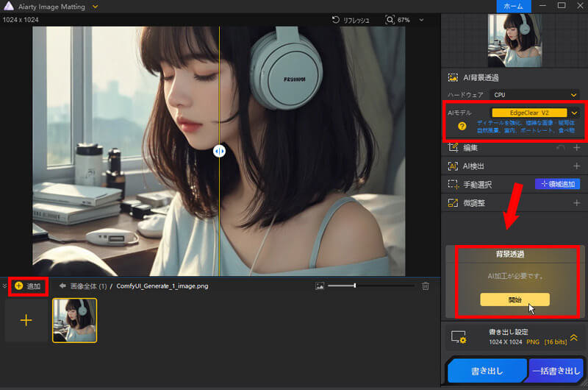Click the 画像全体 (1) breadcrumb
Viewport: 588px width, 390px height.
(88, 286)
